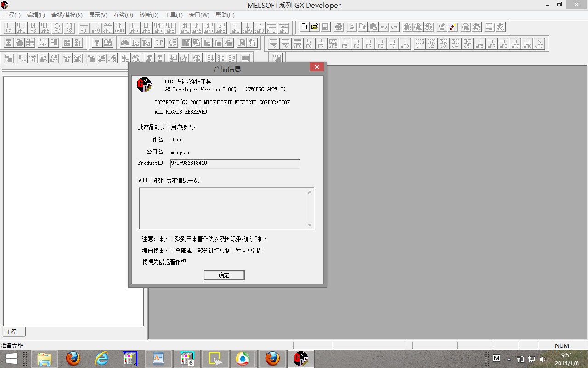Select the binoculars find device icon
Image resolution: width=588 pixels, height=368 pixels.
[124, 43]
